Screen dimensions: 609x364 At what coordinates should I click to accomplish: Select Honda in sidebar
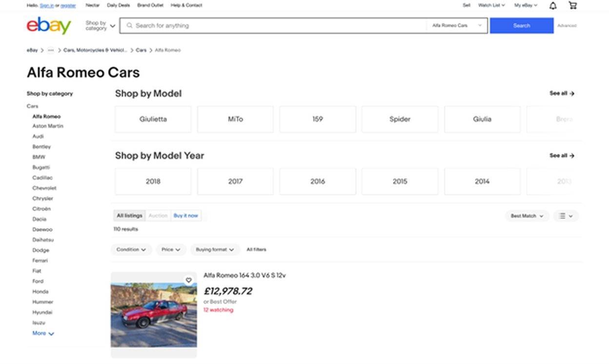[41, 292]
